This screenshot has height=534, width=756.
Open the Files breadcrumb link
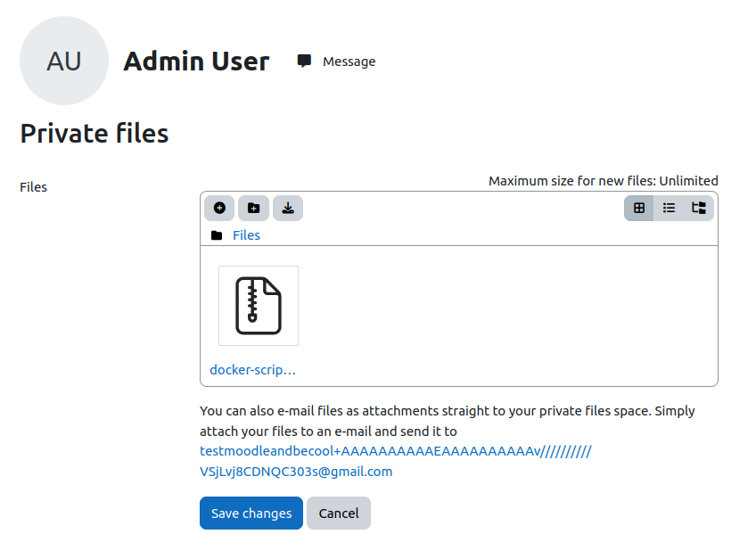[246, 235]
